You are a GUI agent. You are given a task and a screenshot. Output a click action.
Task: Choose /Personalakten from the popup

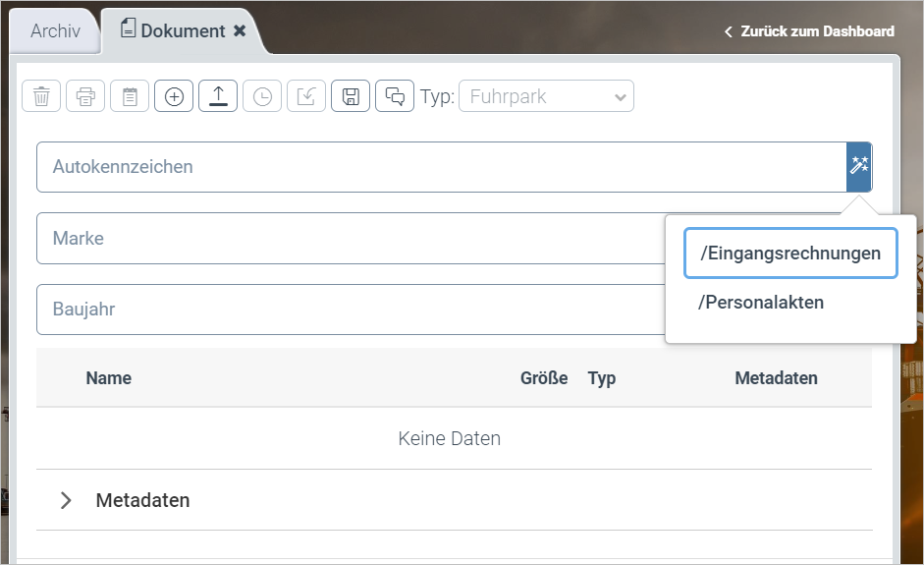pos(761,303)
